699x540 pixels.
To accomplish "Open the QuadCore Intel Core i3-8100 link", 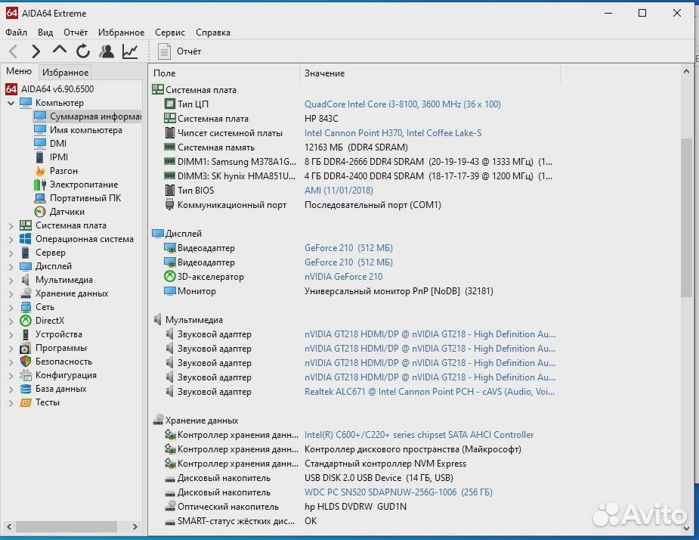I will point(403,104).
